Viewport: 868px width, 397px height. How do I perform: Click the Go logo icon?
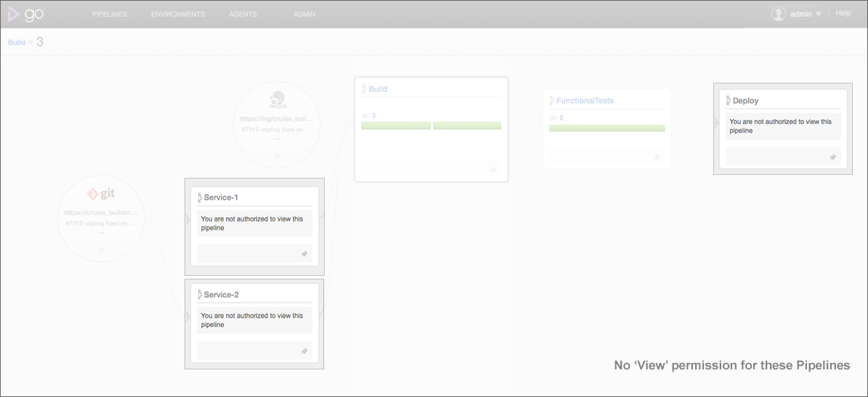(x=26, y=14)
